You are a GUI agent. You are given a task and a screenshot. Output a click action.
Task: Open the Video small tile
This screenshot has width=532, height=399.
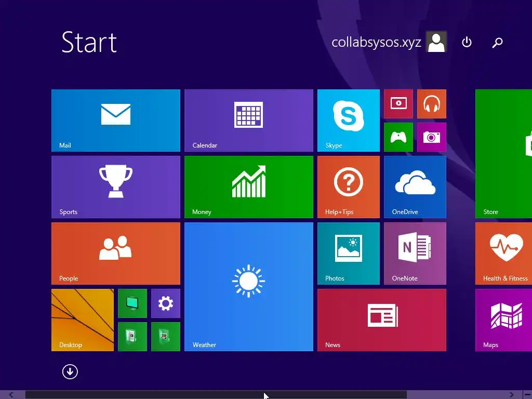pyautogui.click(x=398, y=104)
